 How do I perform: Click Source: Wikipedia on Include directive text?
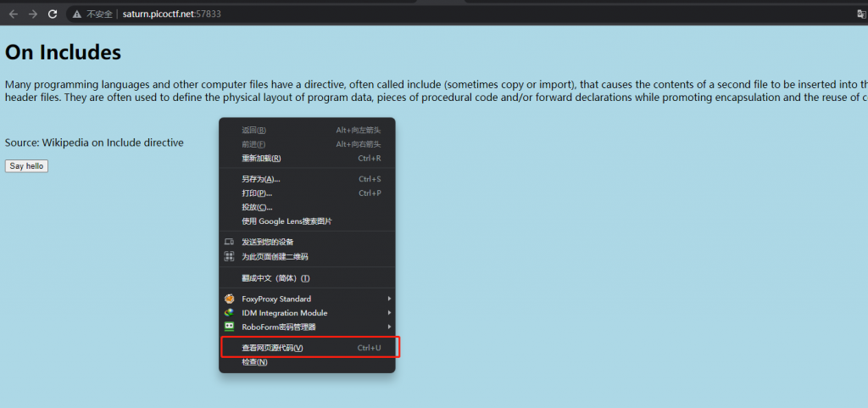pyautogui.click(x=94, y=143)
